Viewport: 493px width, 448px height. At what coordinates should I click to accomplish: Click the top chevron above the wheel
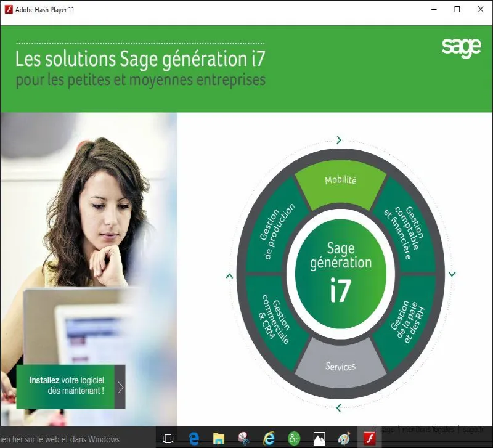338,140
